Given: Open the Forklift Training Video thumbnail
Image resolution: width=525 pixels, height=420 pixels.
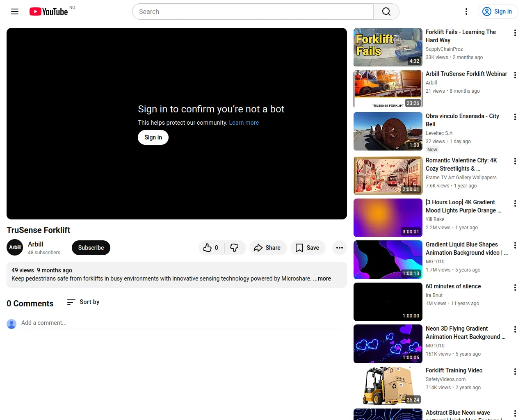Looking at the screenshot, I should tap(388, 386).
